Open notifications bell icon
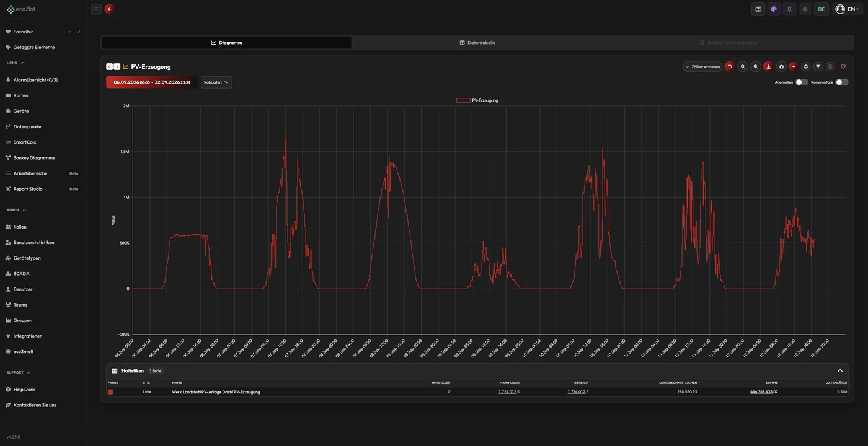 tap(805, 9)
